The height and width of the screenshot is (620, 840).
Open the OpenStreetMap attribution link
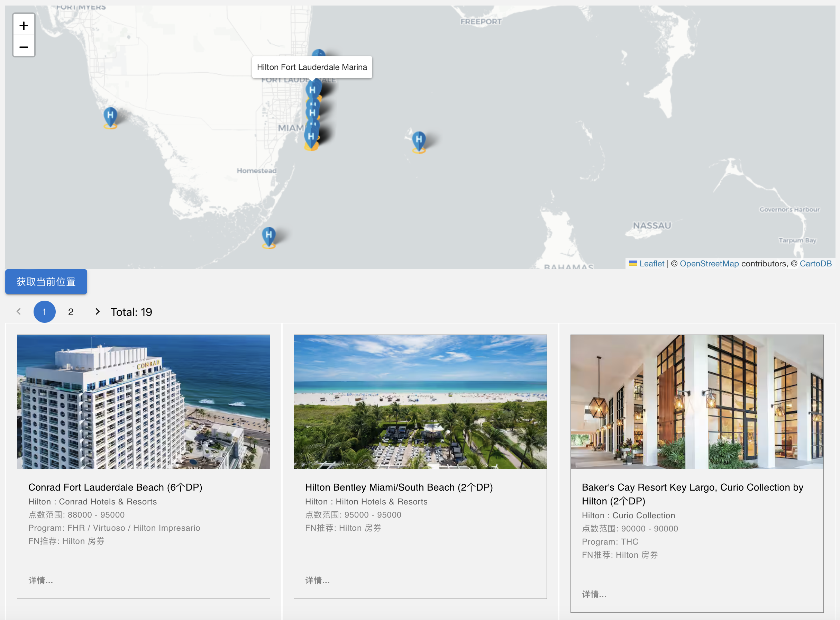pyautogui.click(x=709, y=263)
